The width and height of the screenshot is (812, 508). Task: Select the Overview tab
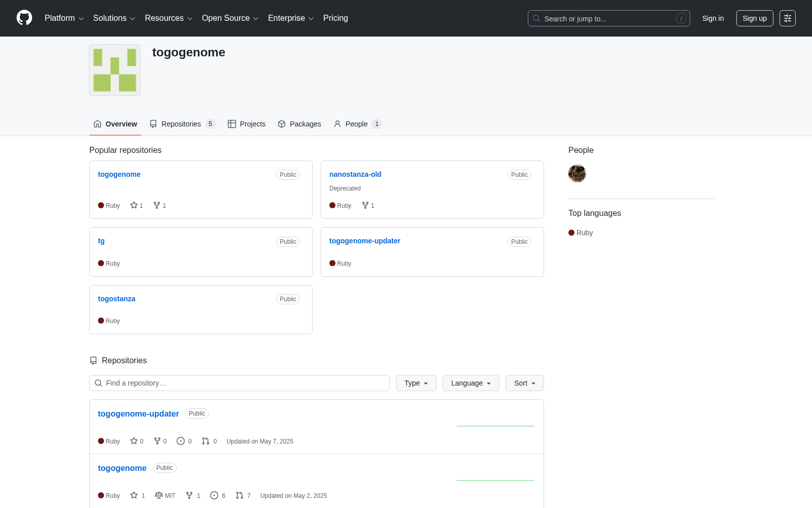(x=115, y=124)
